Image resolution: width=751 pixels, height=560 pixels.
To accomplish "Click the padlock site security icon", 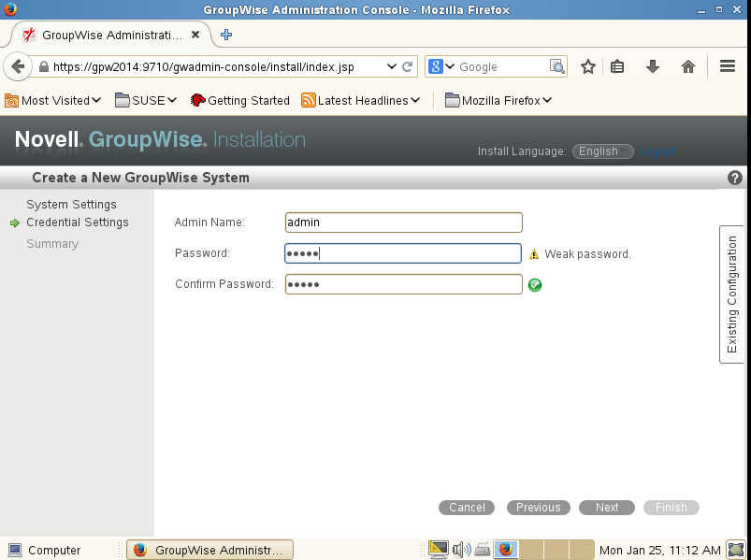I will click(44, 66).
